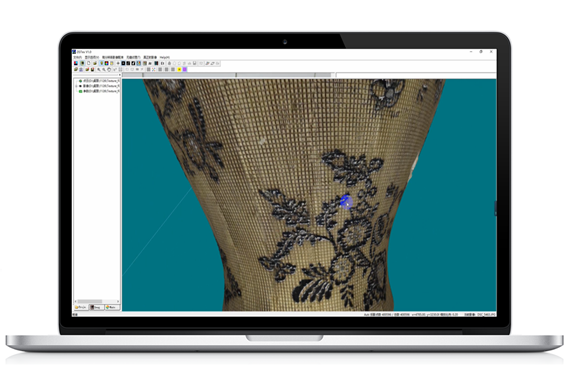The width and height of the screenshot is (569, 392).
Task: Select the hand pan tool
Action: [109, 69]
